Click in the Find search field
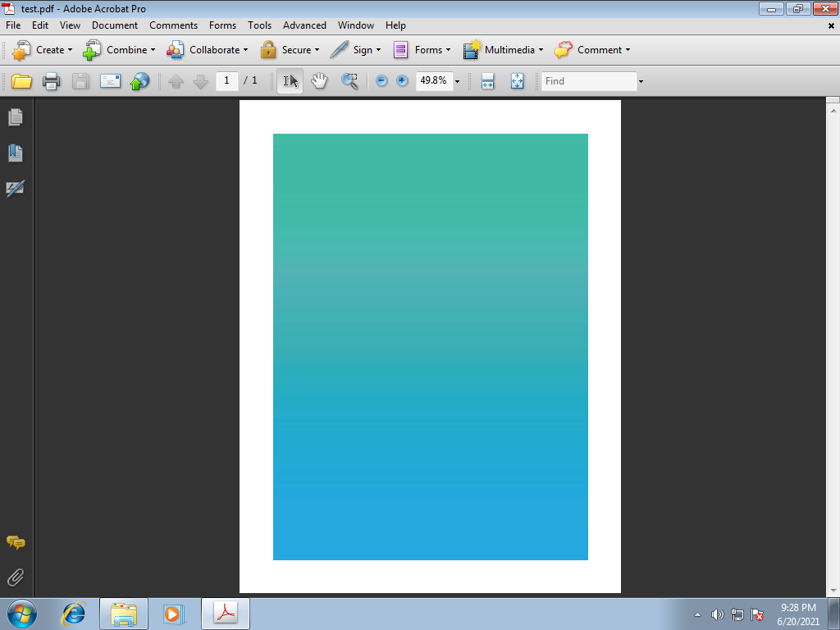The image size is (840, 630). coord(588,81)
